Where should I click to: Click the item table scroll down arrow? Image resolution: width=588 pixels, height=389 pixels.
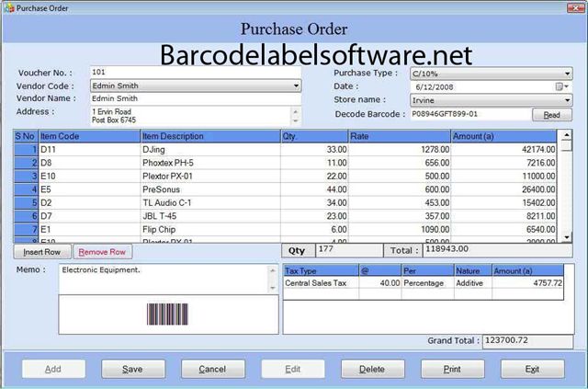coord(566,237)
